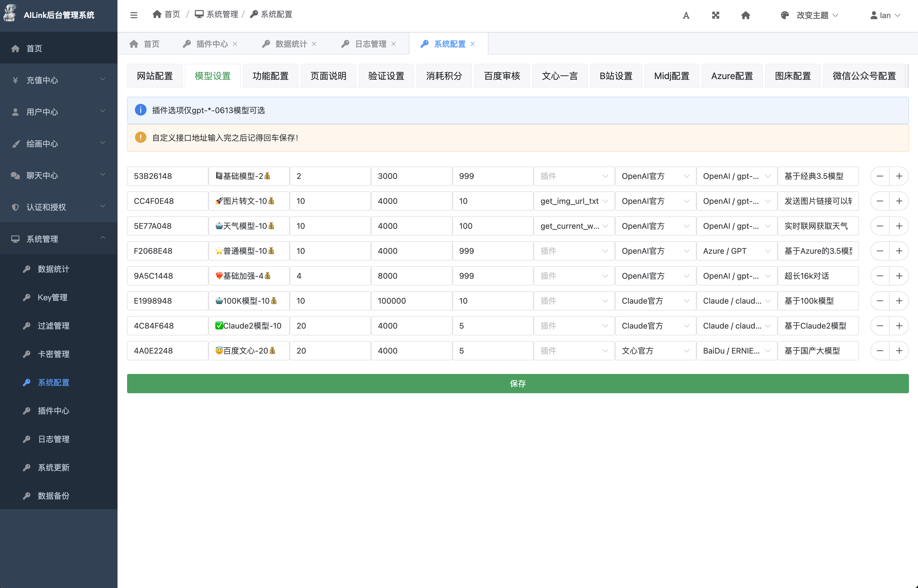
Task: Switch to 消耗积分 tab
Action: [444, 76]
